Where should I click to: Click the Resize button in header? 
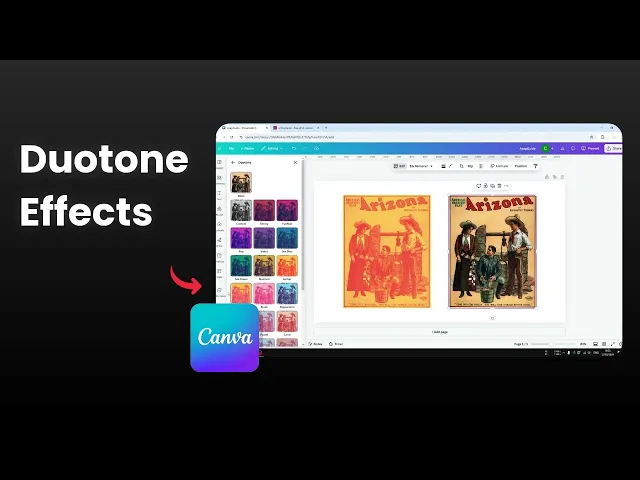(x=247, y=149)
